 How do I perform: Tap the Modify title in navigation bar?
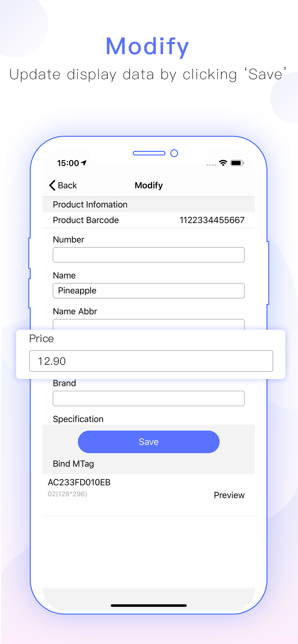tap(149, 185)
